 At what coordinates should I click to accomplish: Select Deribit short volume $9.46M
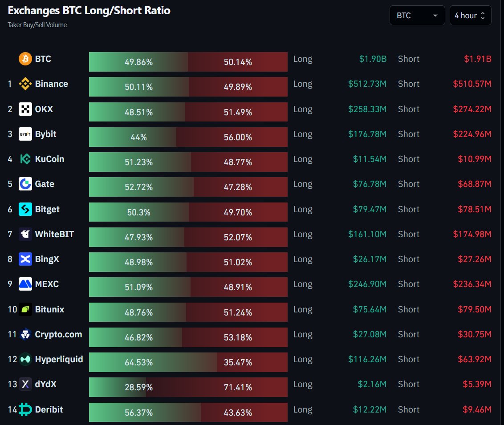pos(477,409)
